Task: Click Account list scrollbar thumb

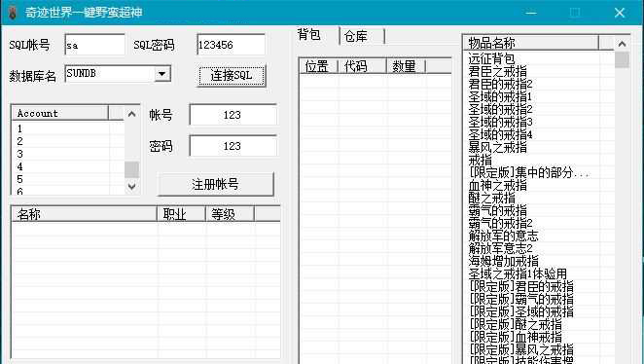Action: (x=131, y=169)
